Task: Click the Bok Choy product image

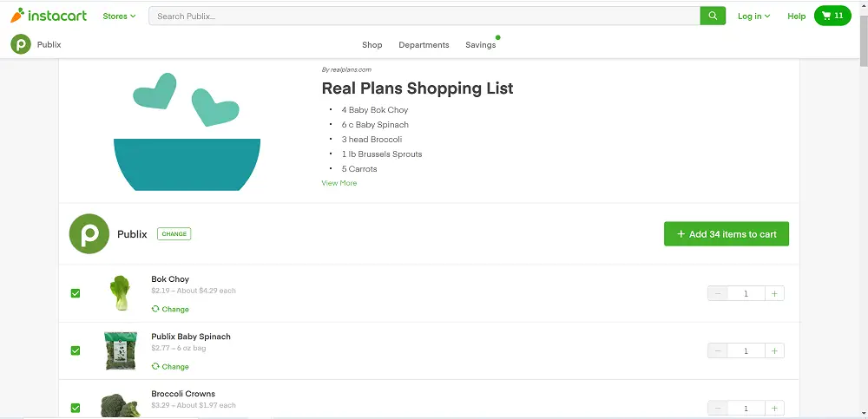Action: 120,293
